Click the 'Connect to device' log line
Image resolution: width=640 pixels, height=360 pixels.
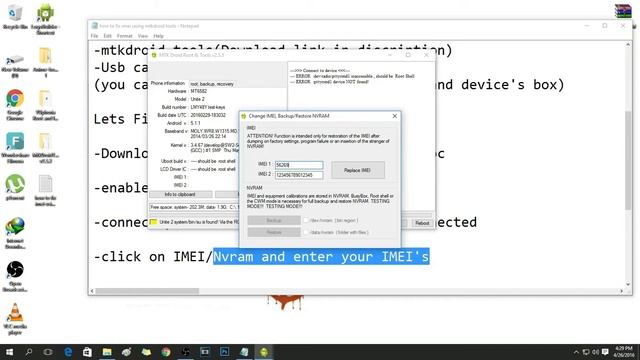[x=320, y=71]
